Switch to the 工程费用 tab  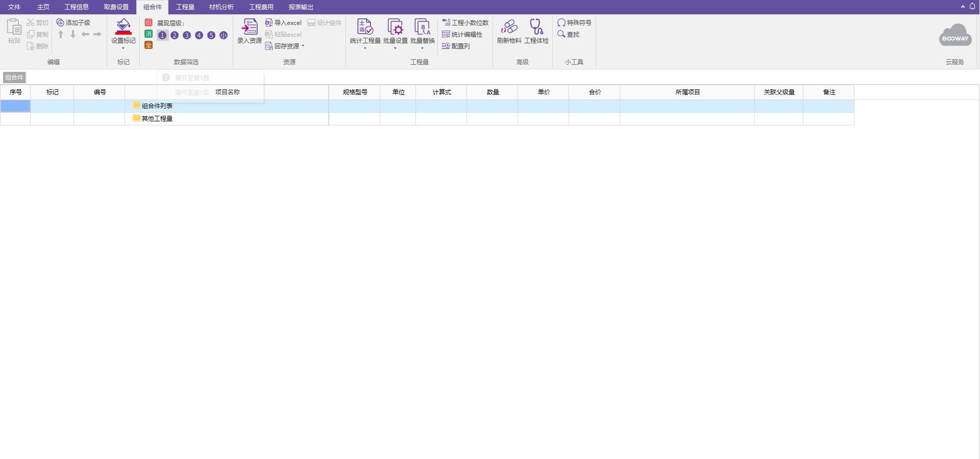coord(261,7)
